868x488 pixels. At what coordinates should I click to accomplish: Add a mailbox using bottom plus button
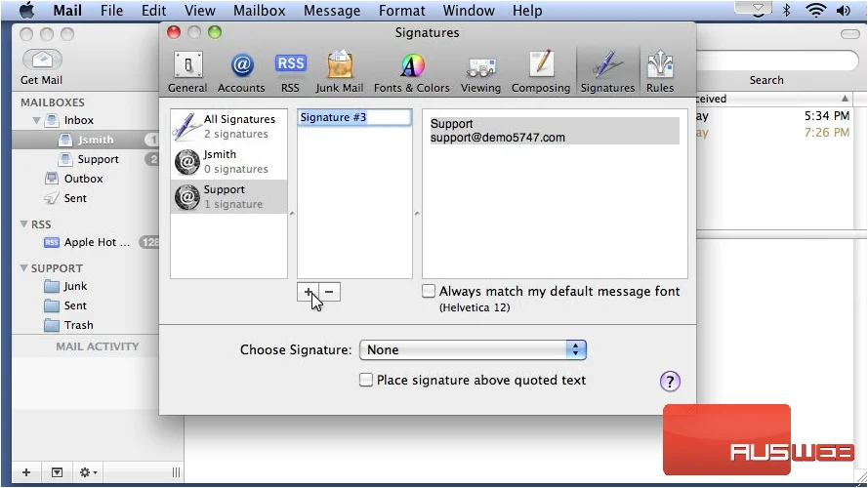[x=26, y=472]
